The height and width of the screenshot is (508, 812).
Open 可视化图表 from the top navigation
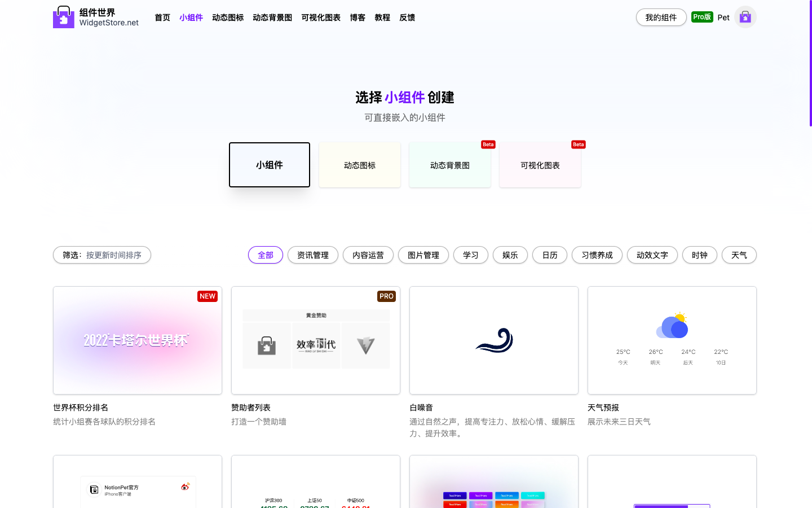click(321, 17)
